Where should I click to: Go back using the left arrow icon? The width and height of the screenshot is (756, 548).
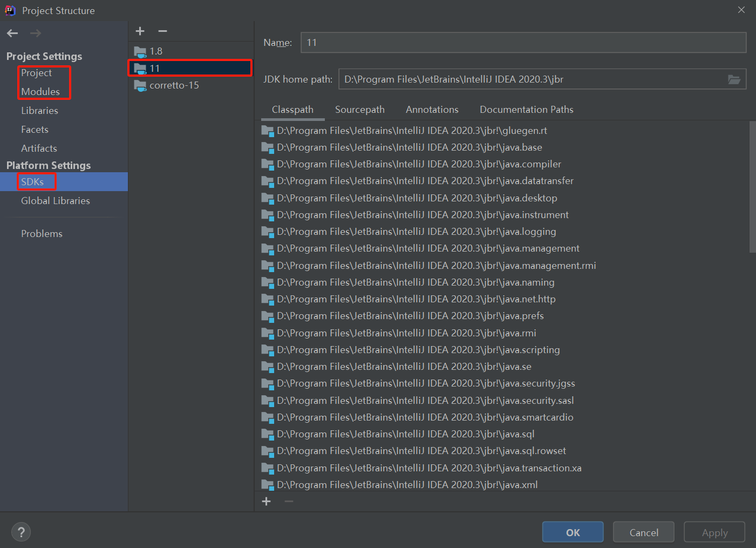coord(12,33)
